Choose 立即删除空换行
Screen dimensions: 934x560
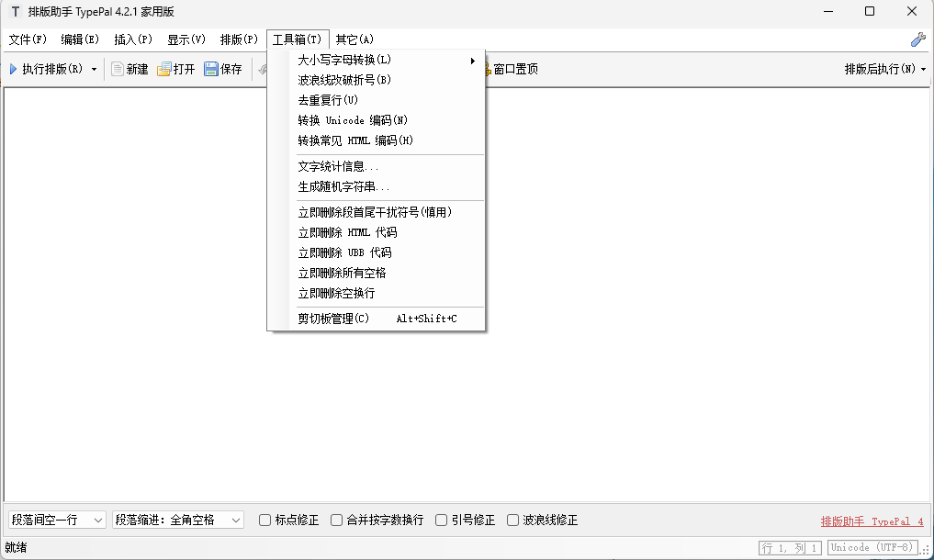(x=377, y=293)
